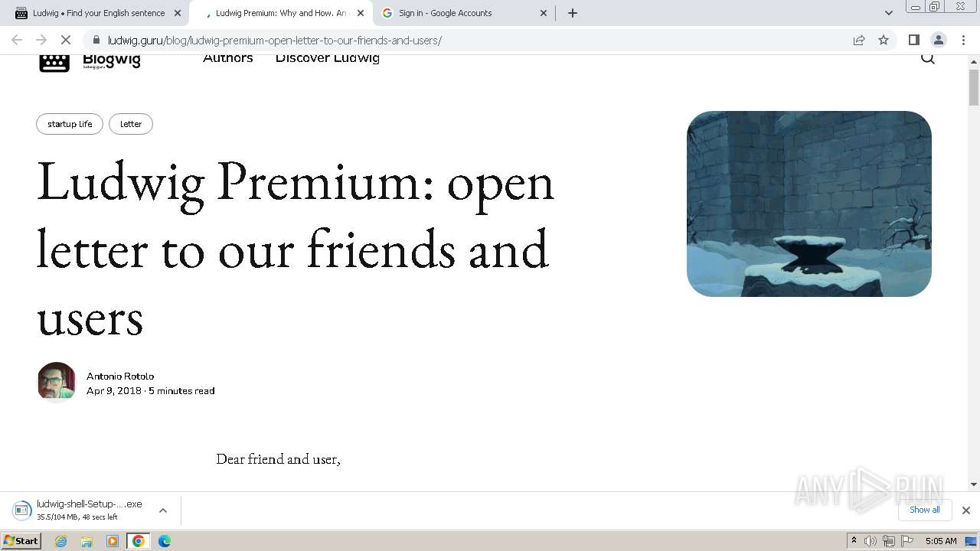Click the scrollbar down arrow
Image resolution: width=980 pixels, height=551 pixels.
point(974,484)
